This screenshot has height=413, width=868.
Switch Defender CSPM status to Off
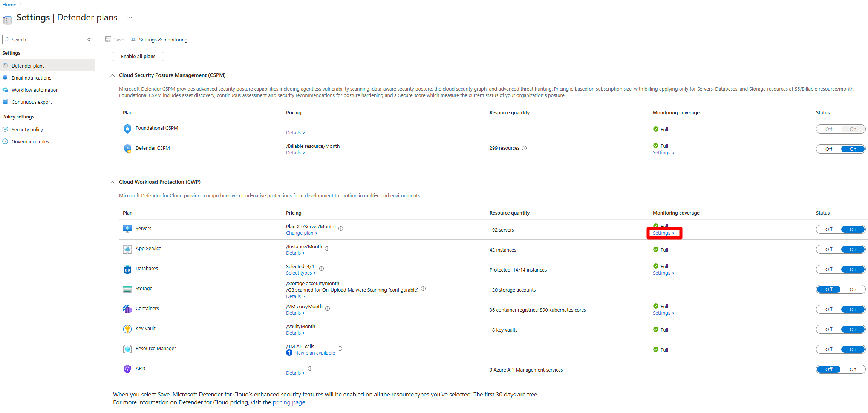point(828,149)
